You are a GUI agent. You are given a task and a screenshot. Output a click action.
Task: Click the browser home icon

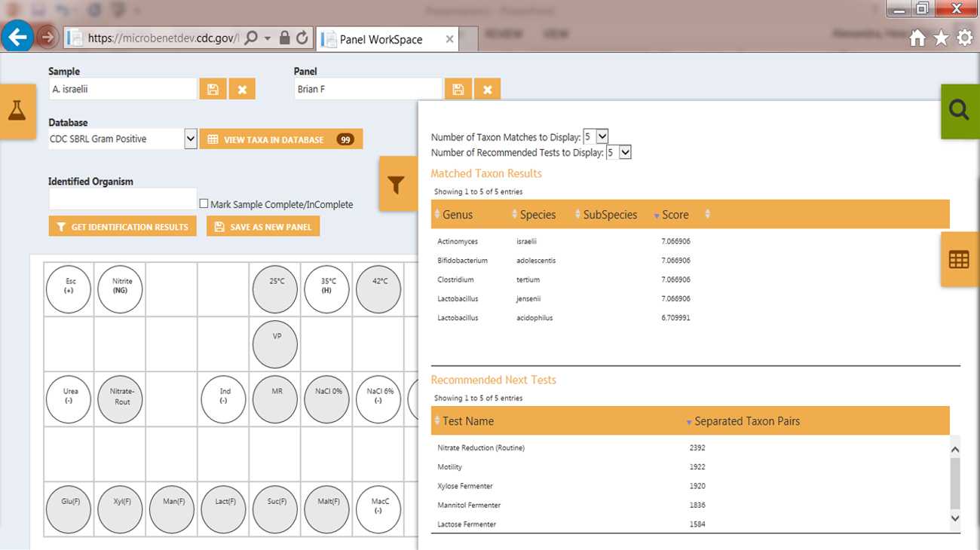917,38
